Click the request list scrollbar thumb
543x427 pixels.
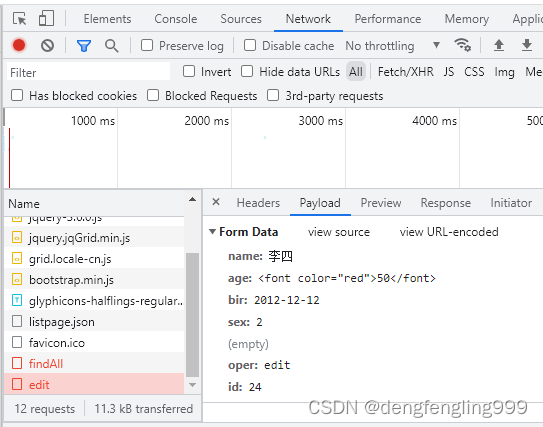pyautogui.click(x=193, y=314)
